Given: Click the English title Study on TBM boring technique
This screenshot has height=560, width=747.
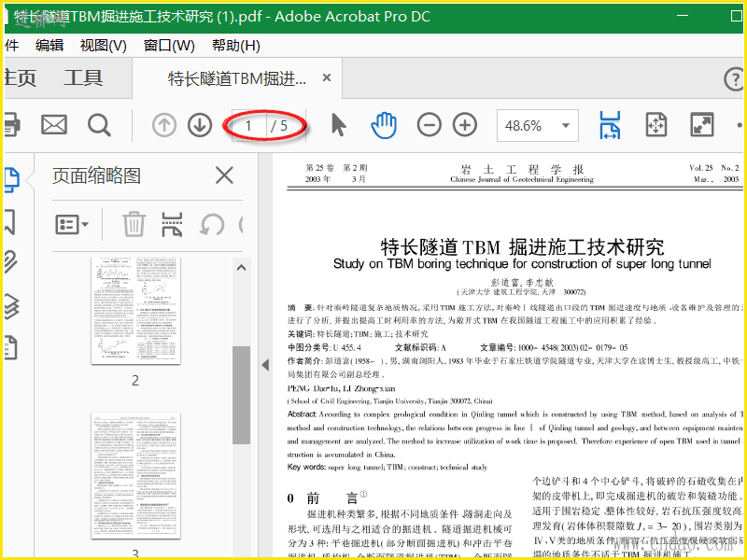Looking at the screenshot, I should pyautogui.click(x=522, y=264).
